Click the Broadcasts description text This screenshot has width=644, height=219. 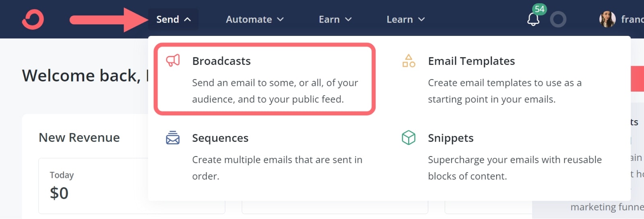pos(275,91)
